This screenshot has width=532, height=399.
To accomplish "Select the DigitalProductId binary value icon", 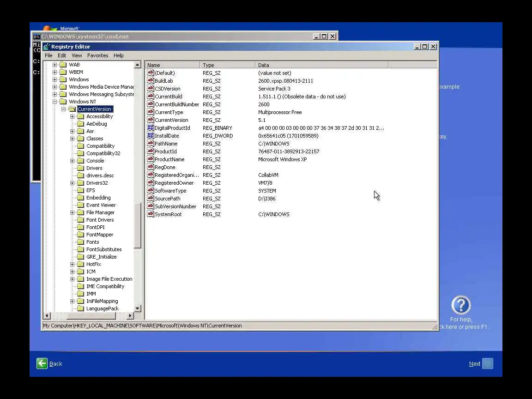I will pos(150,127).
